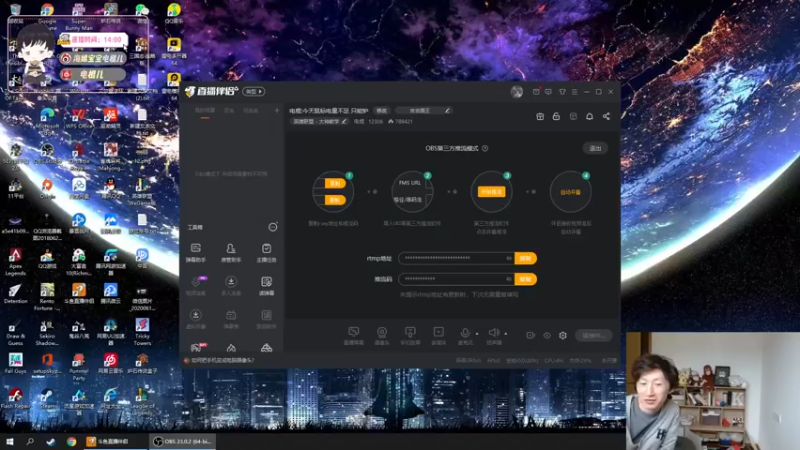The width and height of the screenshot is (800, 450).
Task: Click the greyed start-stream button at bottom right
Action: tap(593, 335)
